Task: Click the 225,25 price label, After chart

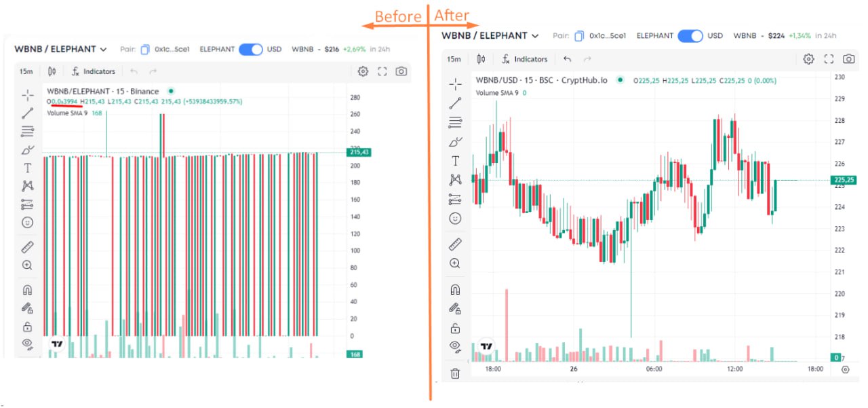Action: (843, 180)
